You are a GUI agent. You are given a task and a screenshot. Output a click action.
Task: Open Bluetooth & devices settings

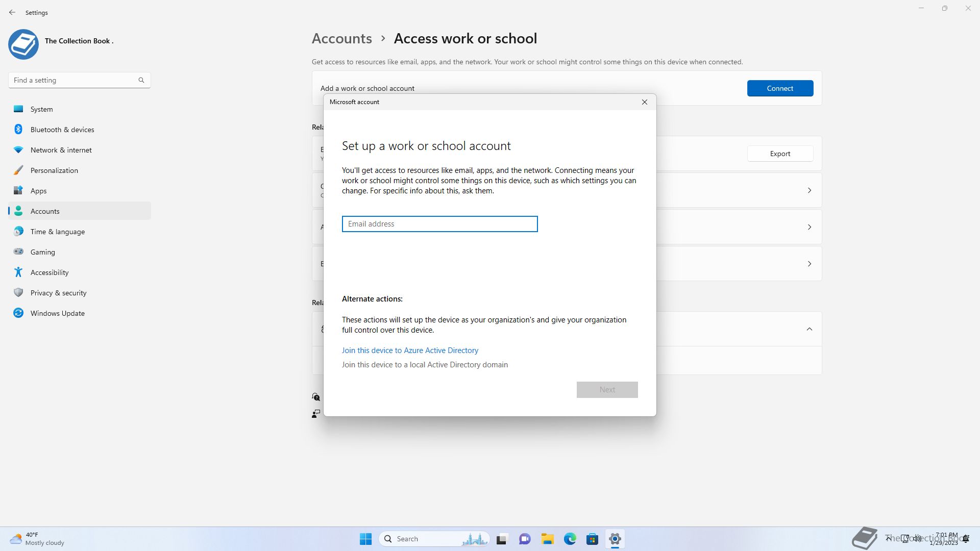click(80, 130)
